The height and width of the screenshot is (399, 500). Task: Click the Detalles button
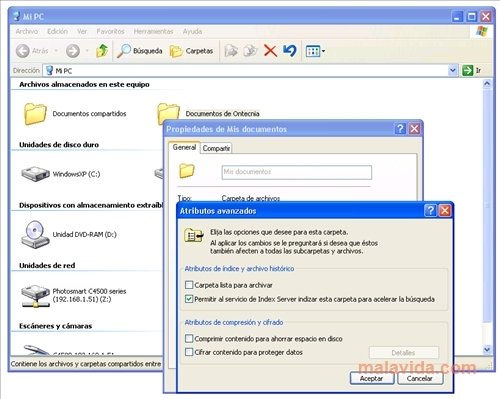point(404,353)
